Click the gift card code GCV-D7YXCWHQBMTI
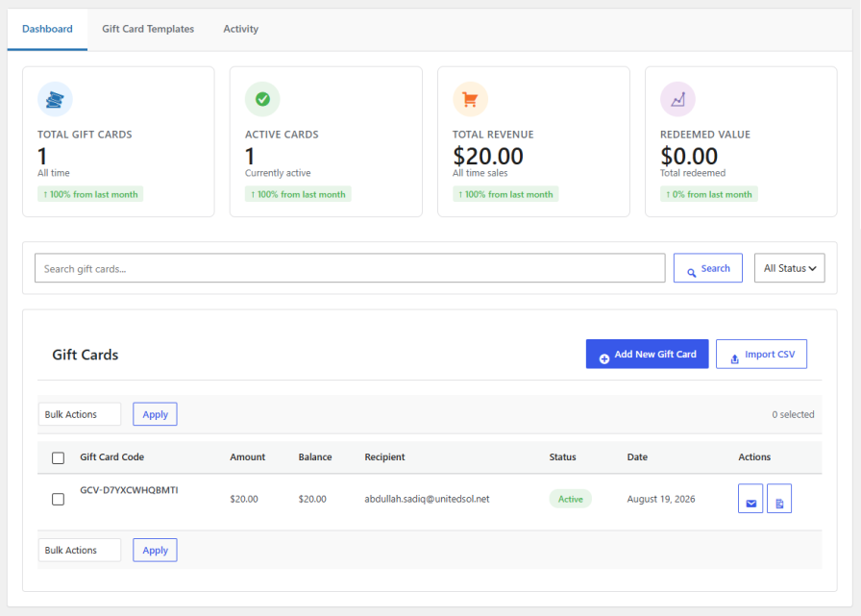The width and height of the screenshot is (861, 616). pos(129,490)
